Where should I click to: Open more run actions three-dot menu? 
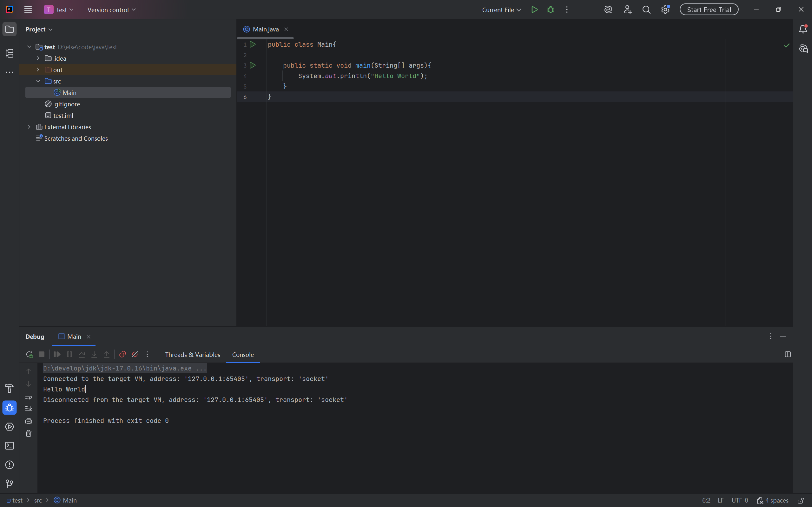click(567, 10)
